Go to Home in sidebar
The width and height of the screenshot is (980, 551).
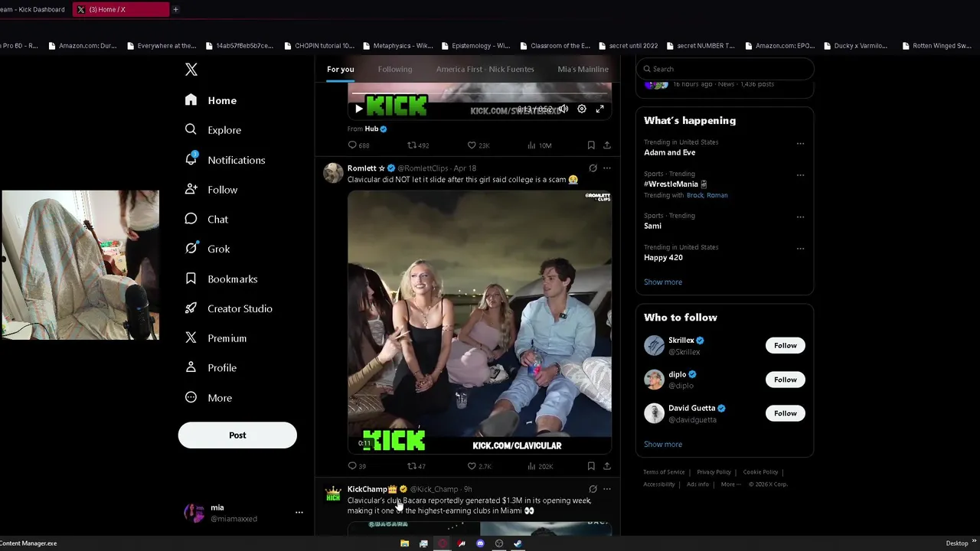tap(211, 100)
